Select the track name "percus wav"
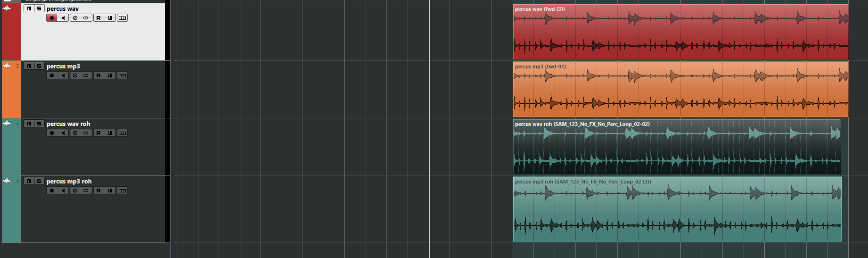The width and height of the screenshot is (868, 258). coord(63,8)
